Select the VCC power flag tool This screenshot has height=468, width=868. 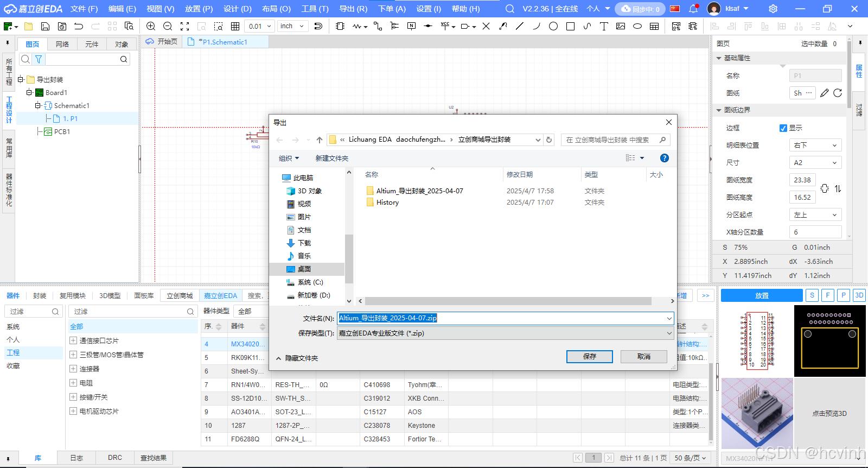[445, 26]
